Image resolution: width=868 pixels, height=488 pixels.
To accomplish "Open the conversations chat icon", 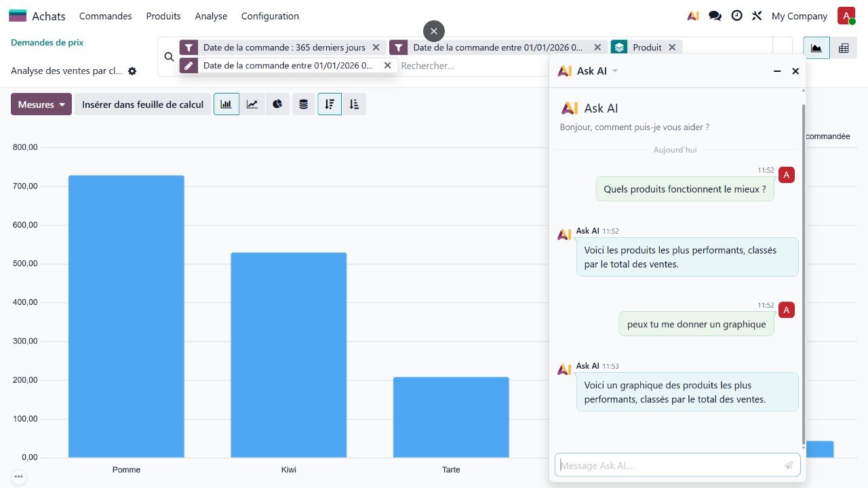I will pos(715,16).
